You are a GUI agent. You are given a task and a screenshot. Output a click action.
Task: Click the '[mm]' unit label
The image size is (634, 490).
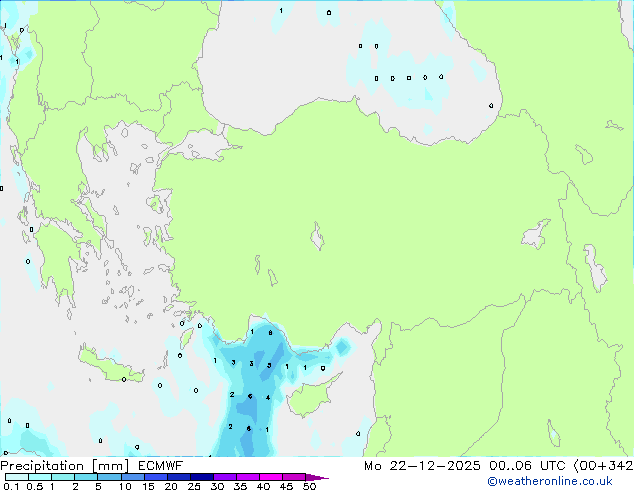click(111, 466)
